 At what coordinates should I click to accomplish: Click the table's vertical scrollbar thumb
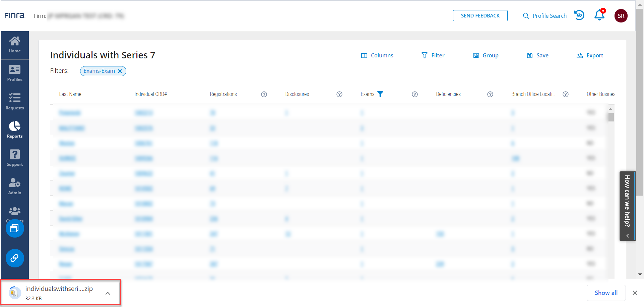coord(611,117)
